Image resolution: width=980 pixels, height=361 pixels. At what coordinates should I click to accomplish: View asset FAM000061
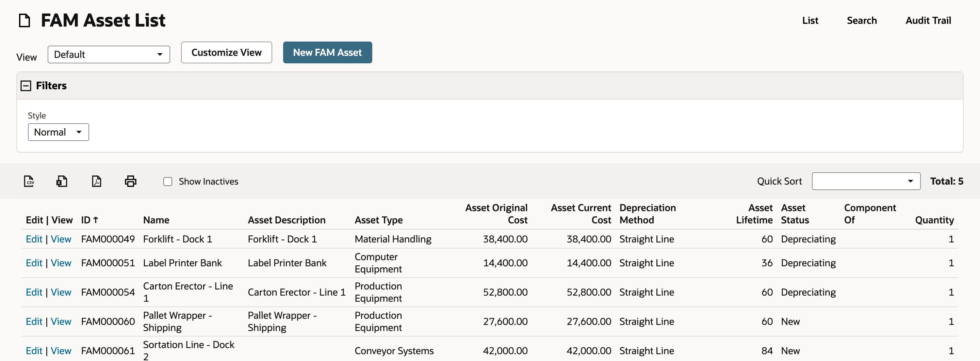(x=61, y=351)
